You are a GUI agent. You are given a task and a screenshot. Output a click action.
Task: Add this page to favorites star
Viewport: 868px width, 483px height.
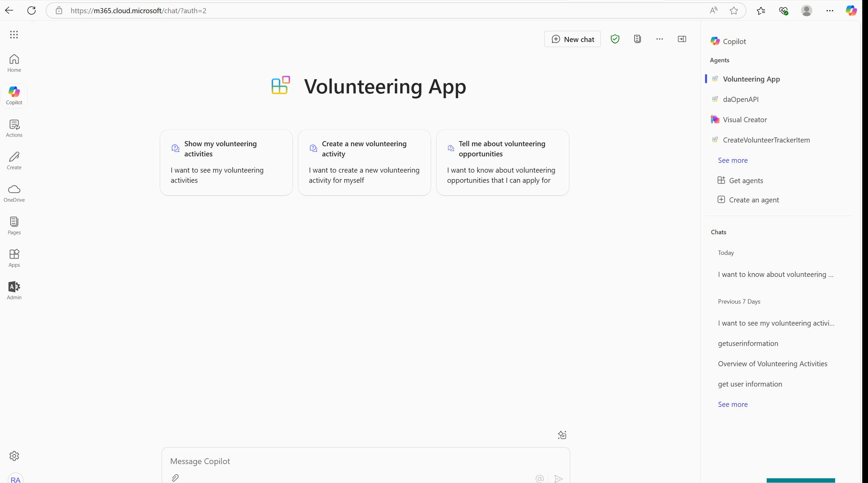pos(733,10)
